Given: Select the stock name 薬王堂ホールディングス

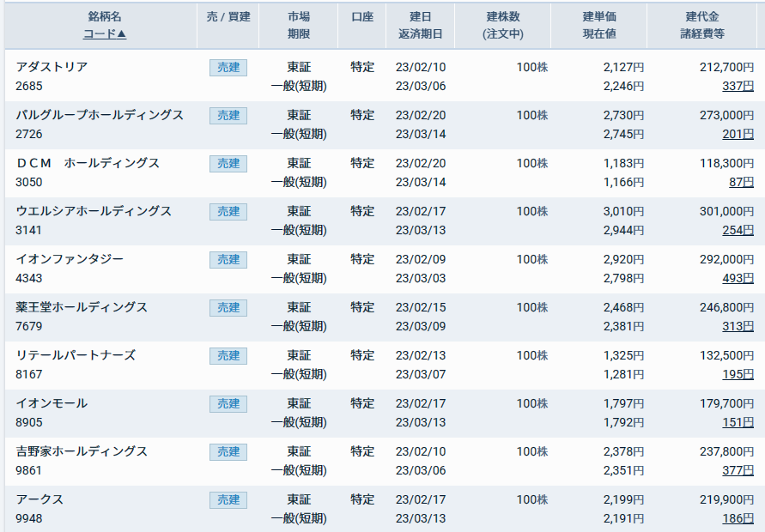Looking at the screenshot, I should pyautogui.click(x=82, y=307).
